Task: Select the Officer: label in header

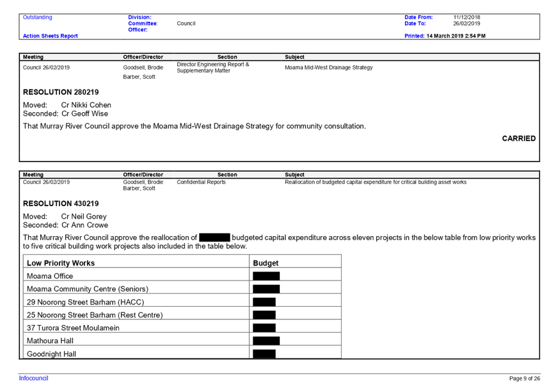Action: click(x=138, y=29)
